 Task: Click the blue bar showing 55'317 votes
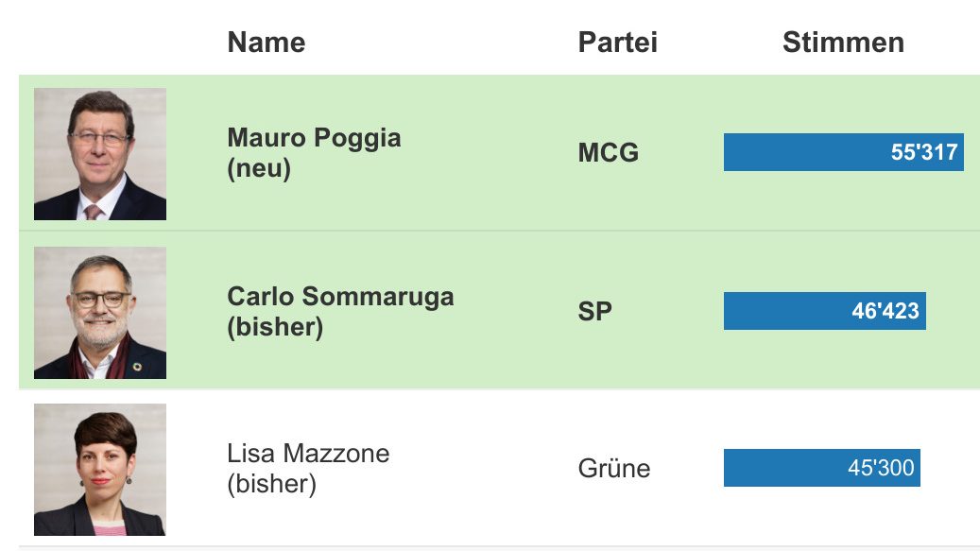pos(843,152)
